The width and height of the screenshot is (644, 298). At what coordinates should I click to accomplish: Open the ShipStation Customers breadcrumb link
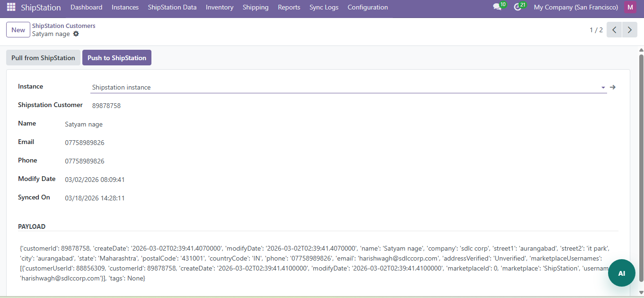click(x=63, y=26)
